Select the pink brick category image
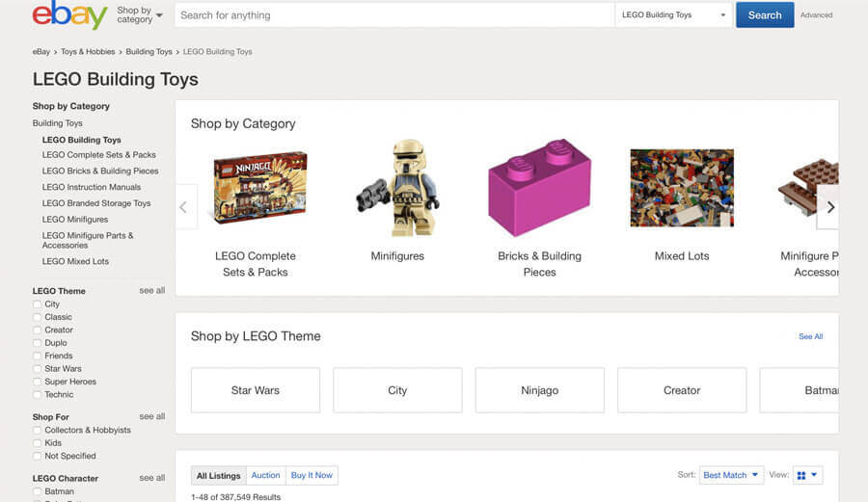868x502 pixels. click(x=539, y=187)
